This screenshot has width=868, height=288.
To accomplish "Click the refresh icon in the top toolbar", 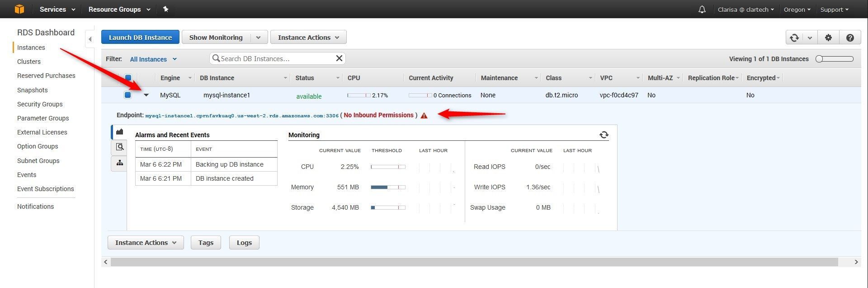I will click(794, 38).
